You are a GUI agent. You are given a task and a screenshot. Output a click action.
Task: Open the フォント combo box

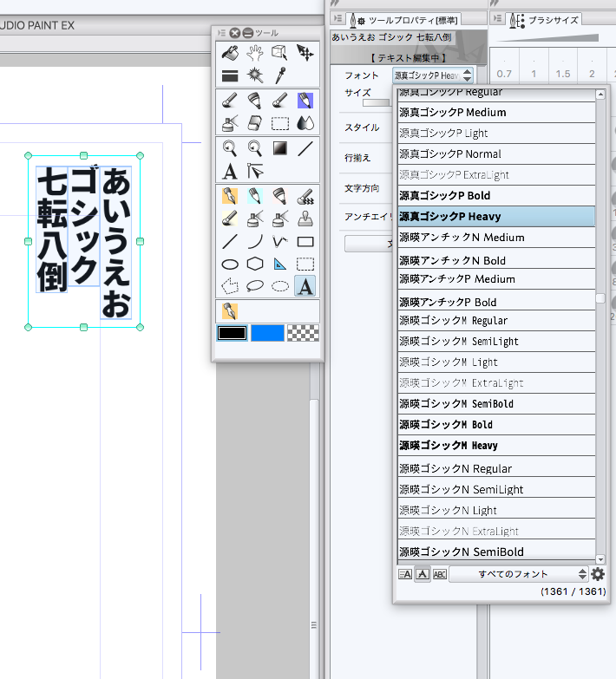433,76
